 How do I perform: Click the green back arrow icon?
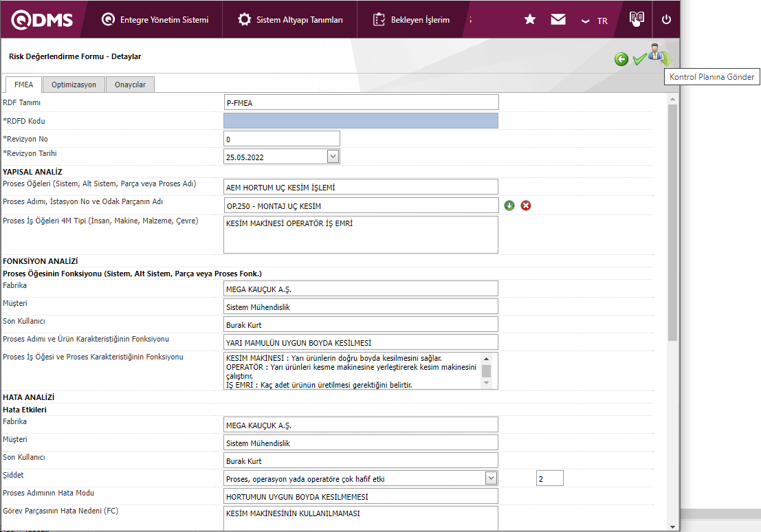click(x=621, y=60)
